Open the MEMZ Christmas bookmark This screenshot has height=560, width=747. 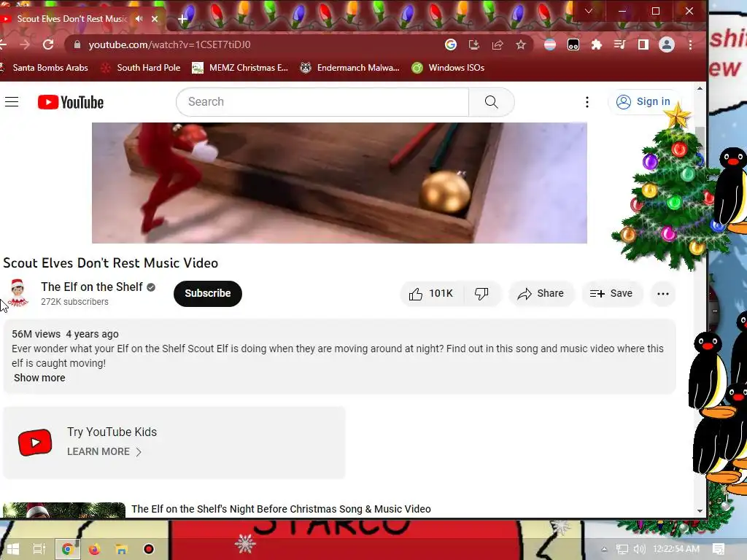(x=240, y=68)
